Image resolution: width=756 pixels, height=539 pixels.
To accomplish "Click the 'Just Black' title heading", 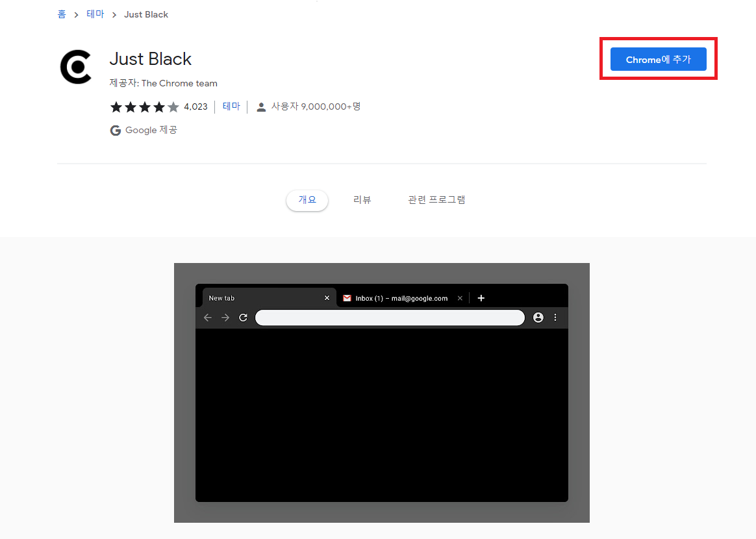I will (151, 59).
